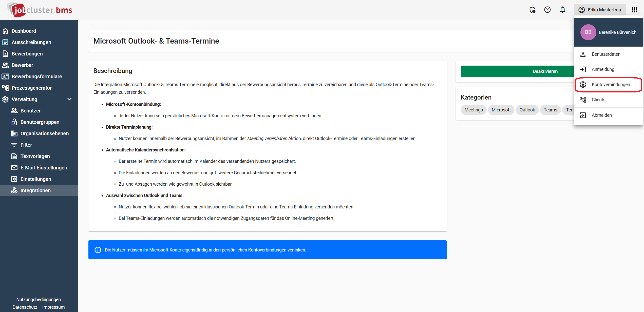Click the Prozessgenerator flow icon

click(5, 88)
